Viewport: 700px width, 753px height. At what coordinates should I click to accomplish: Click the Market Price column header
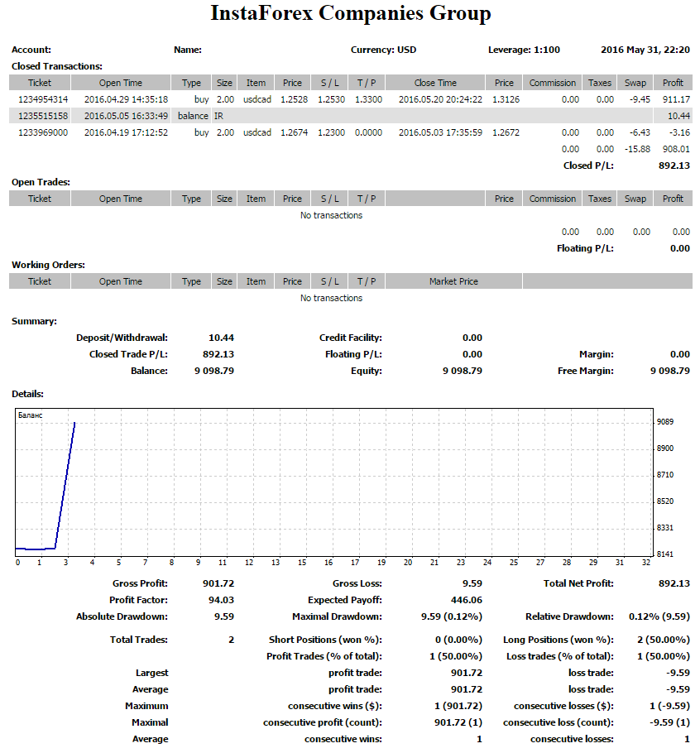pos(453,281)
